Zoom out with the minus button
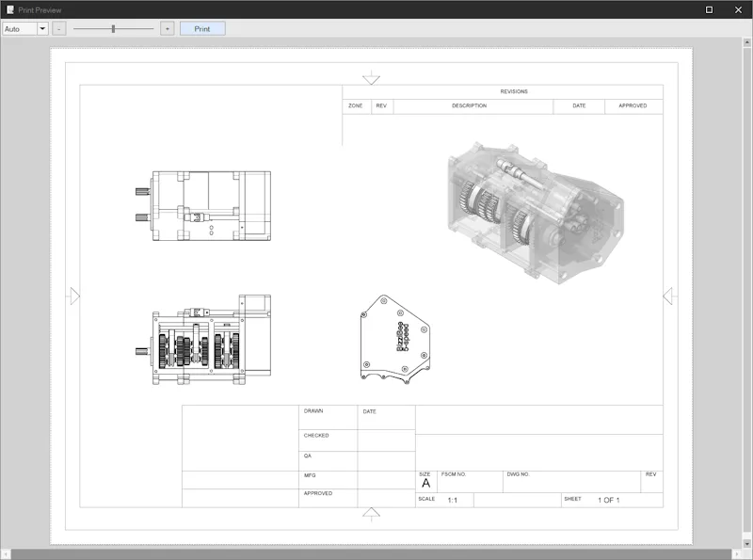Screen dimensions: 753x560 59,29
